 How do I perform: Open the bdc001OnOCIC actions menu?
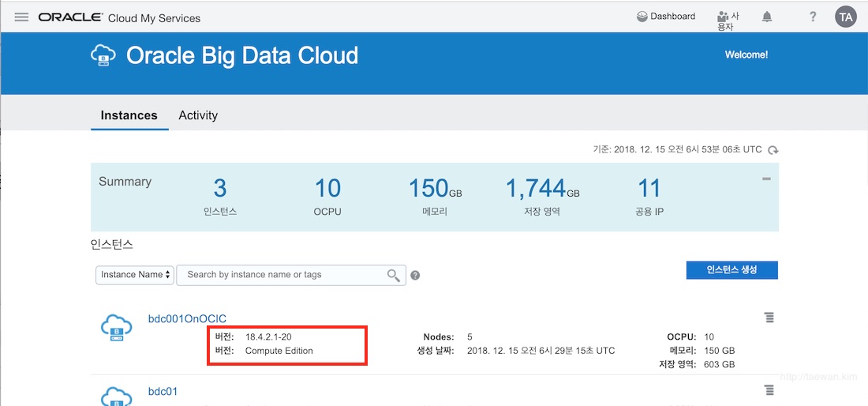tap(769, 318)
